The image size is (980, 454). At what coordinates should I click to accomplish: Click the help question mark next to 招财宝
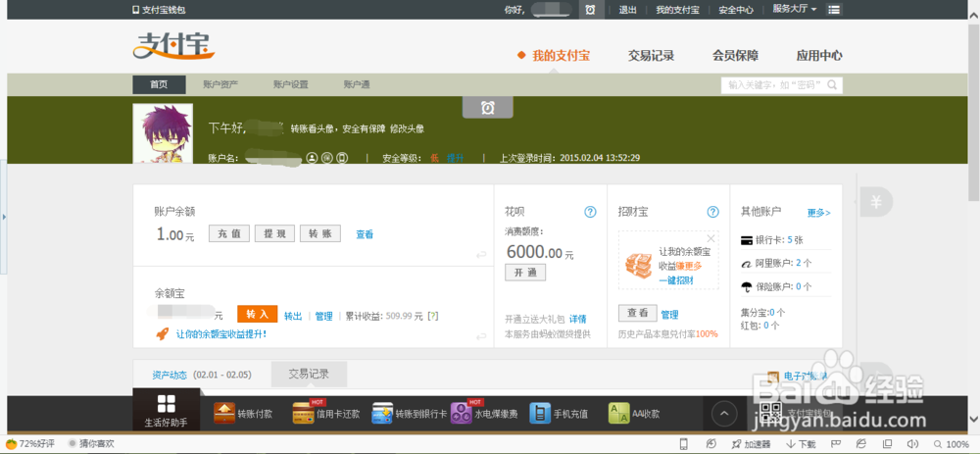[x=712, y=212]
